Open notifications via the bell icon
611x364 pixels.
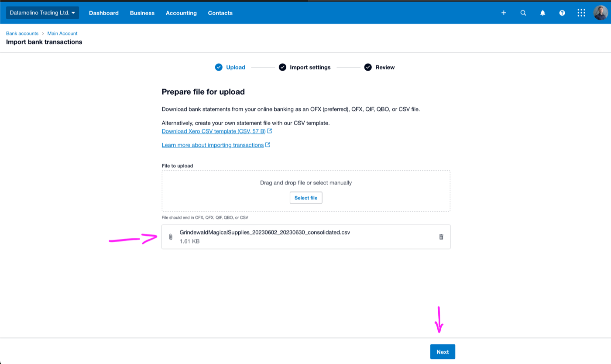pos(542,13)
